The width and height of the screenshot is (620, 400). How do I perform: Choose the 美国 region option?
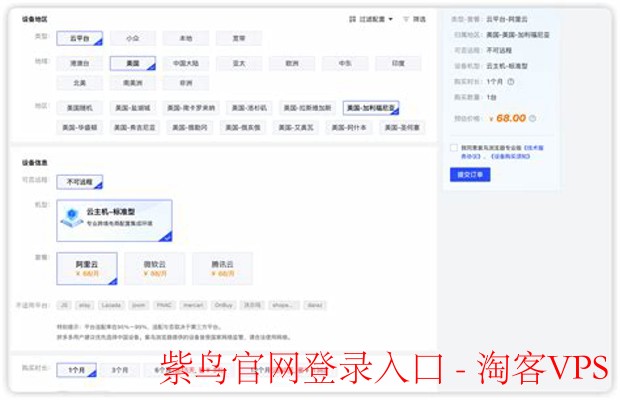pos(132,63)
